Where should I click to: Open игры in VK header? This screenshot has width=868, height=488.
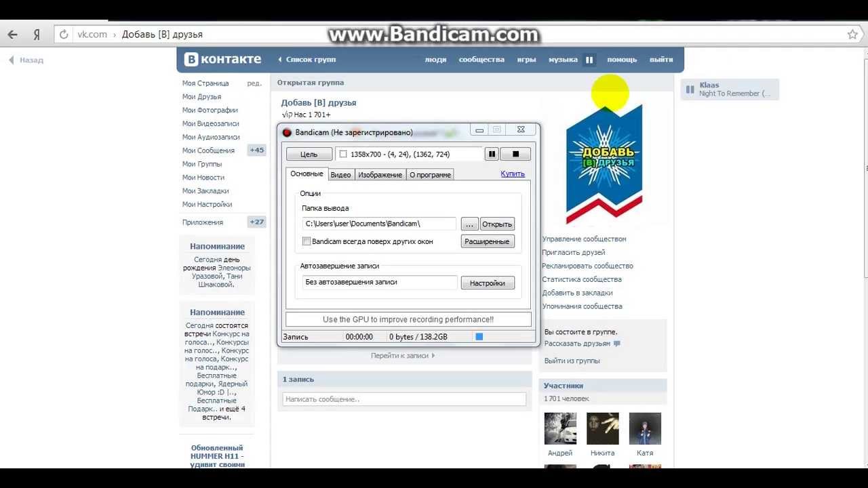tap(527, 60)
